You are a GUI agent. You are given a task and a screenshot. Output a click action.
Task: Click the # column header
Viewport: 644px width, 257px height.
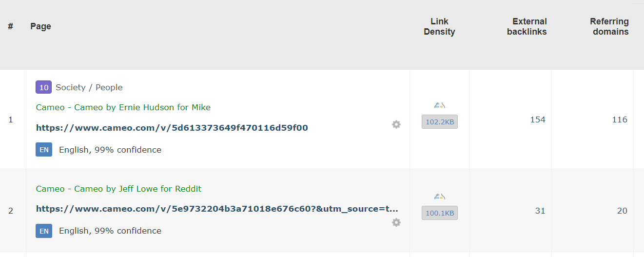10,26
